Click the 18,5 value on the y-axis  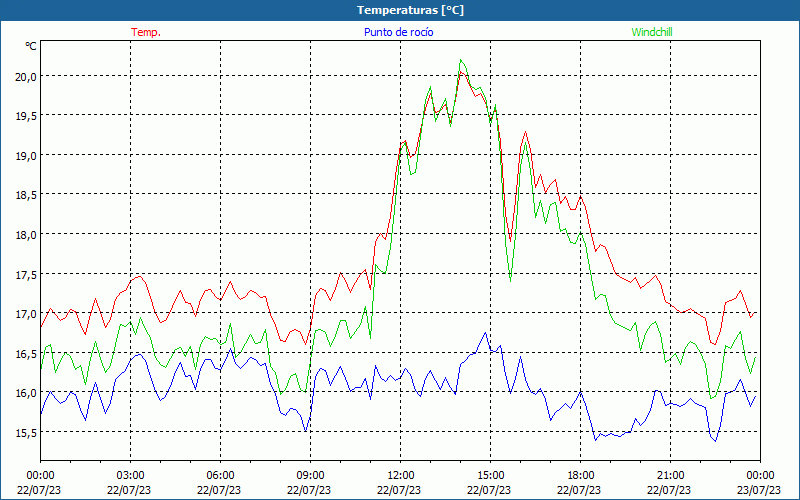(26, 195)
